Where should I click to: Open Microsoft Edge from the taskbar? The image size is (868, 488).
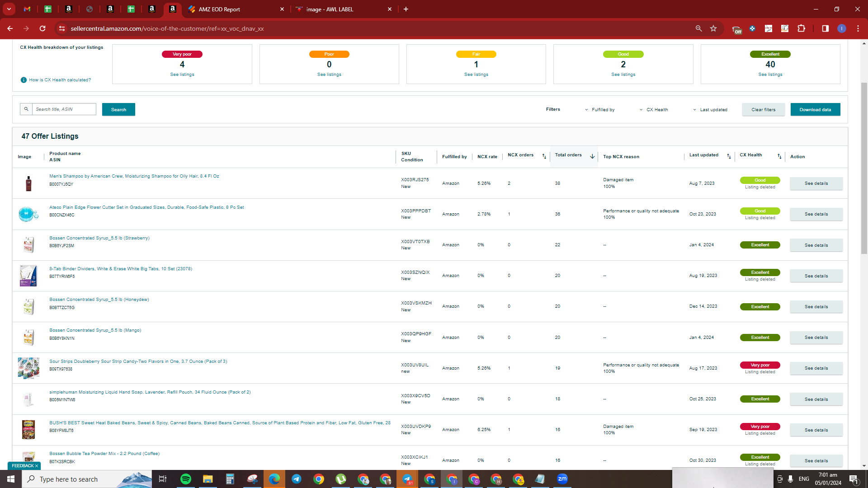[x=274, y=479]
